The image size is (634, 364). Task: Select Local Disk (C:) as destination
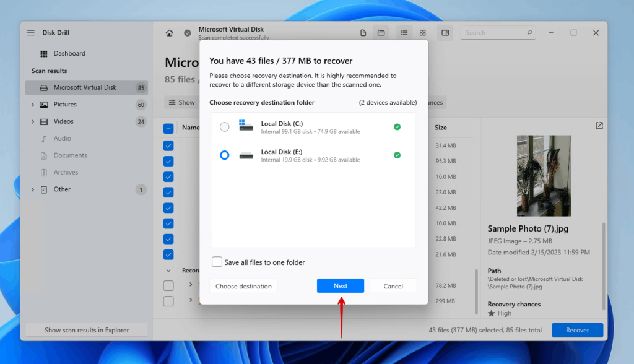pos(224,127)
